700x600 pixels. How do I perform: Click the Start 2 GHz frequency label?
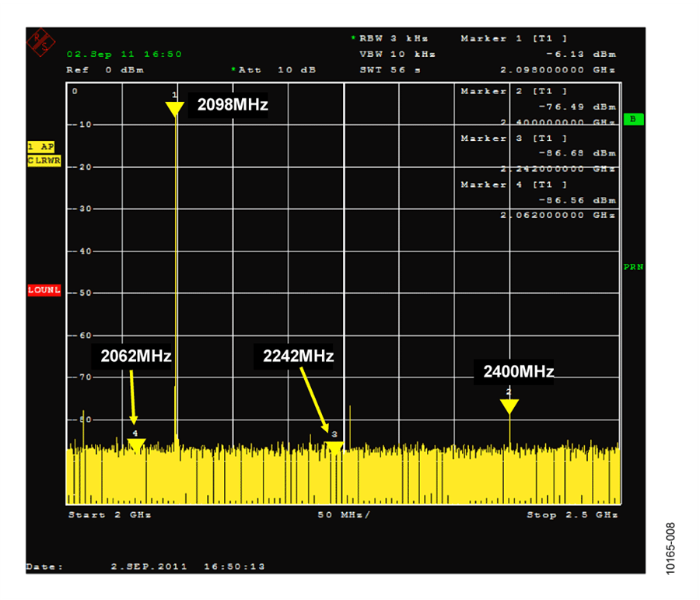coord(109,515)
